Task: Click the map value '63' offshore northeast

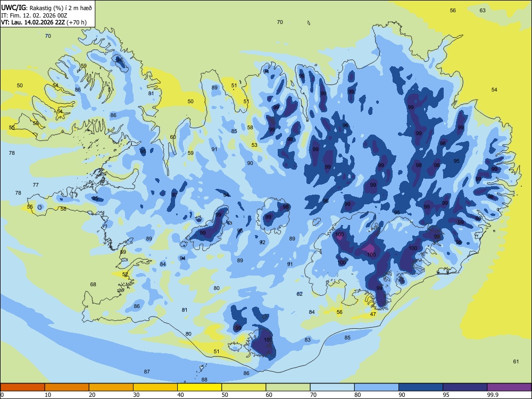Action: click(x=483, y=11)
